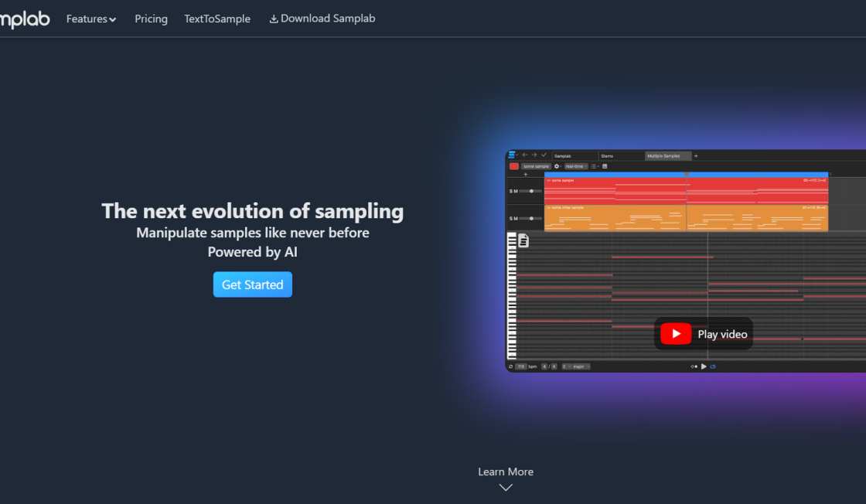Screen dimensions: 866x504
Task: Mute the 'some other sample' track
Action: (x=515, y=218)
